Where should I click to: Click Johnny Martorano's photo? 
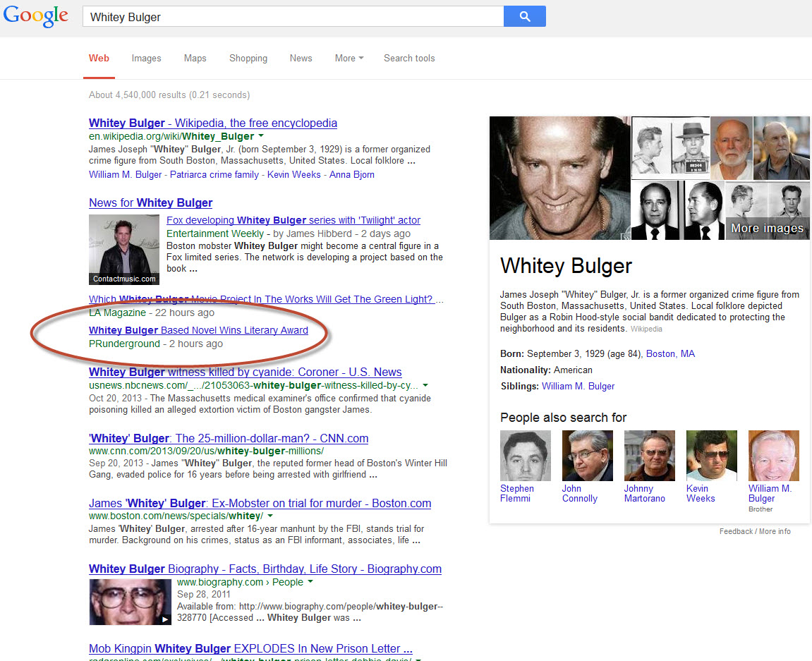(650, 456)
